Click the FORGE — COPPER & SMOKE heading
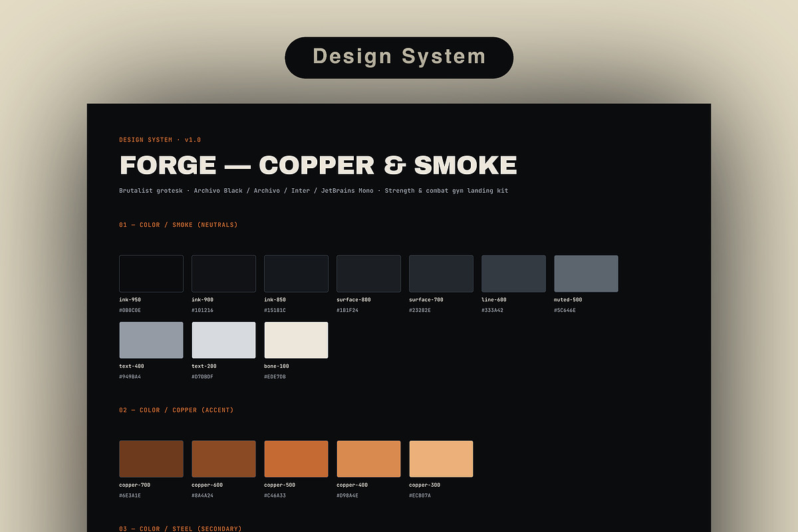This screenshot has width=798, height=532. coord(318,165)
